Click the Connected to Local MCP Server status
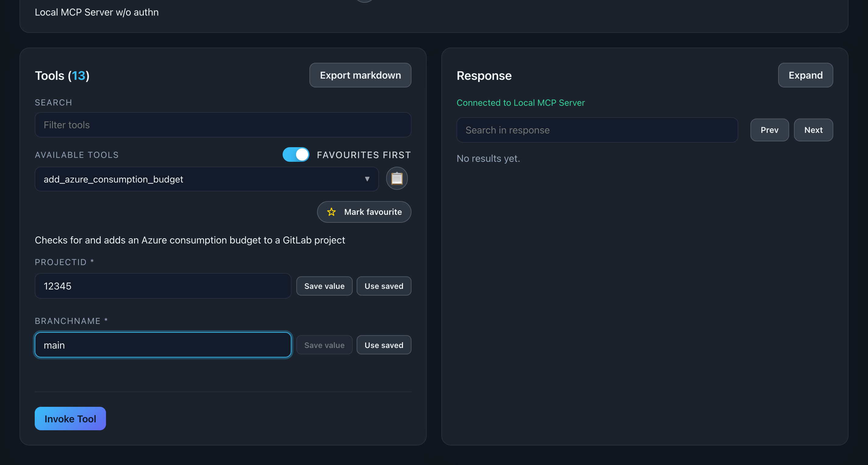The image size is (868, 465). pyautogui.click(x=520, y=103)
